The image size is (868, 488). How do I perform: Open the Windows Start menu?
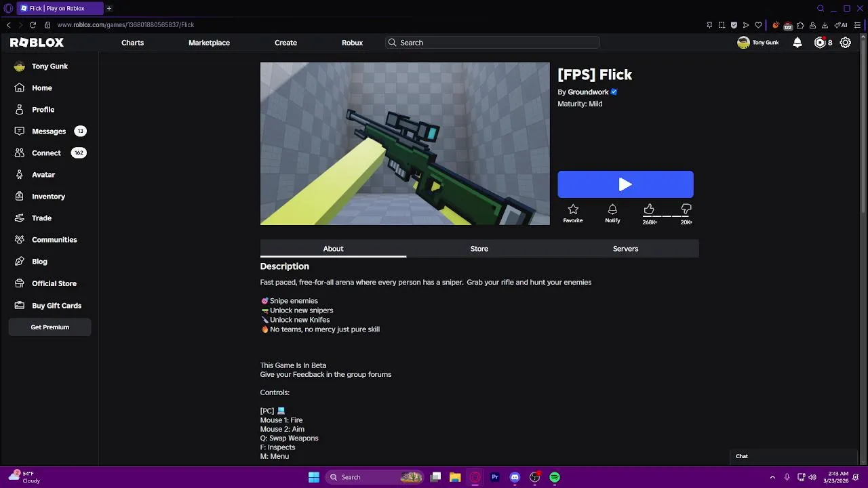pyautogui.click(x=314, y=477)
